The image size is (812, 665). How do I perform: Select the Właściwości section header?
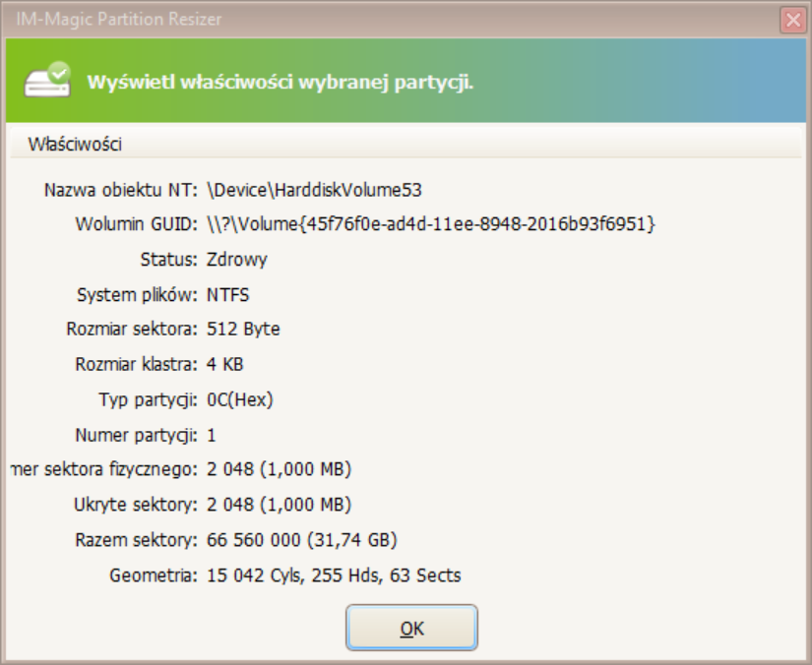(x=406, y=144)
